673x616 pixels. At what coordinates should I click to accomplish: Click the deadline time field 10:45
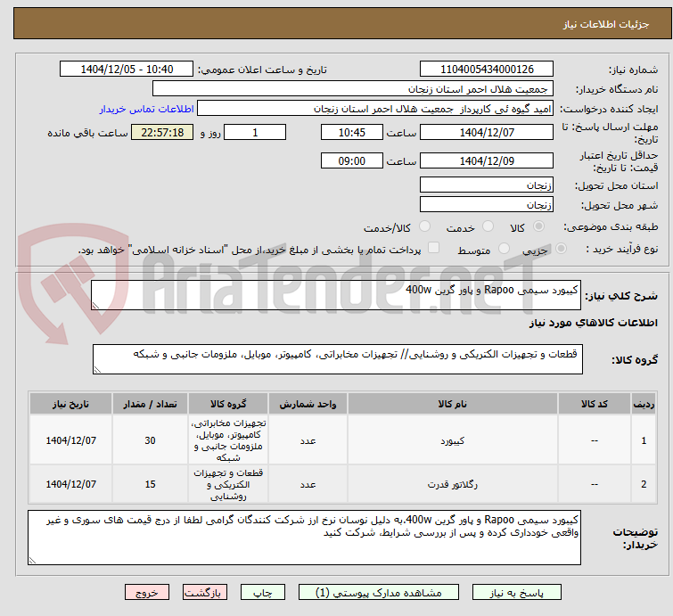pos(352,132)
